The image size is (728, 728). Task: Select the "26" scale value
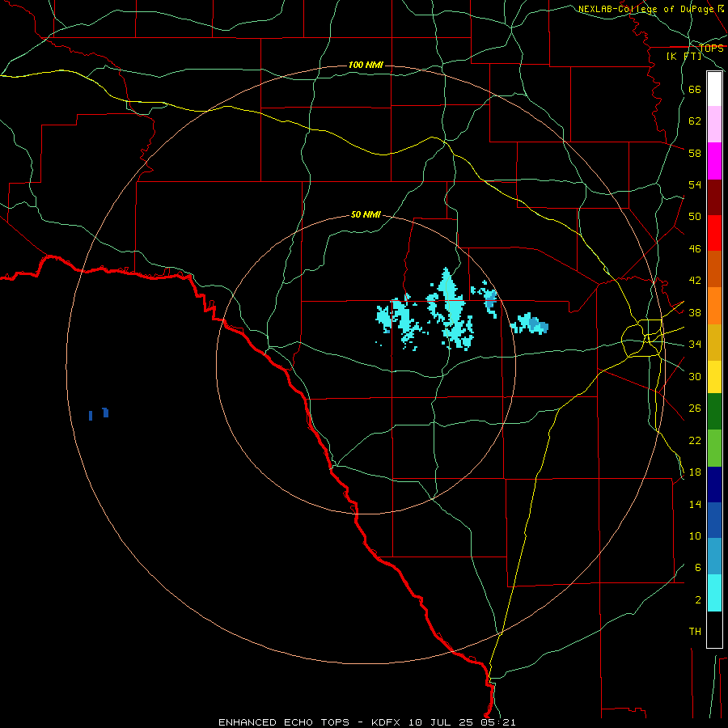[695, 408]
